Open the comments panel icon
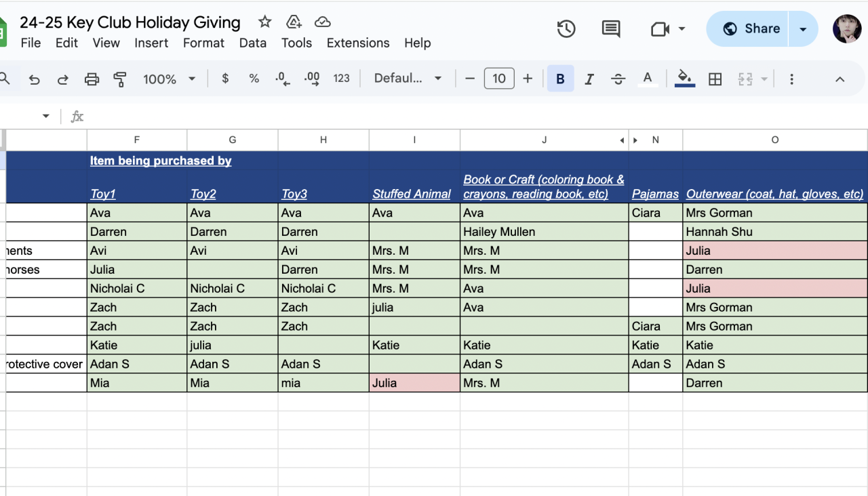Image resolution: width=868 pixels, height=496 pixels. 610,28
